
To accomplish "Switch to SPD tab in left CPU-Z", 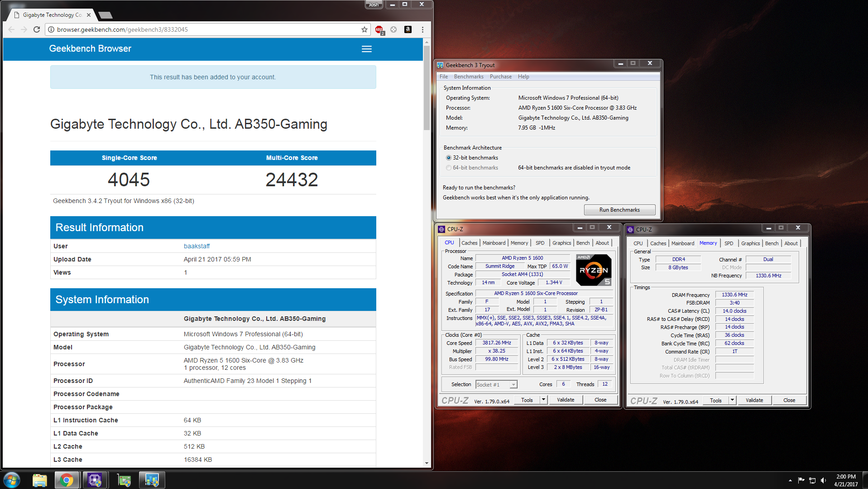I will 540,243.
